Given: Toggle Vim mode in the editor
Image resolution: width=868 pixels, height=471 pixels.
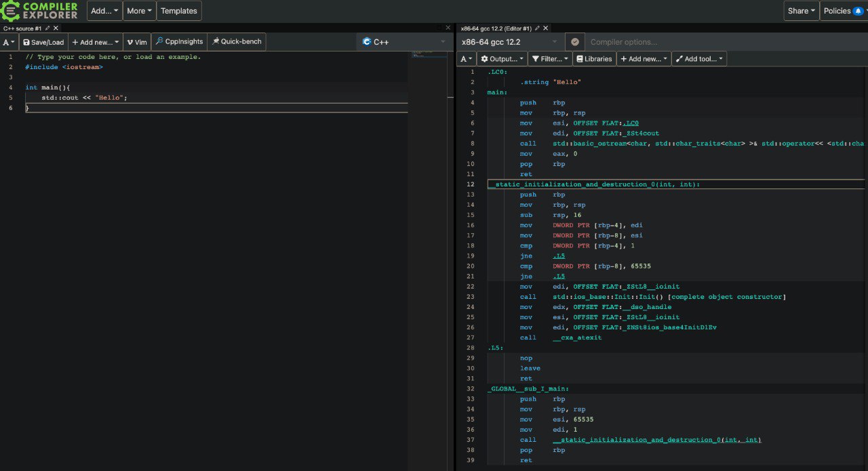Looking at the screenshot, I should 136,42.
